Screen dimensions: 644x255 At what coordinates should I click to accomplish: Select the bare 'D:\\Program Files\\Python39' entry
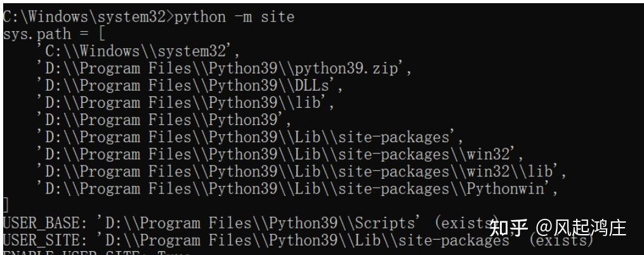pyautogui.click(x=164, y=121)
